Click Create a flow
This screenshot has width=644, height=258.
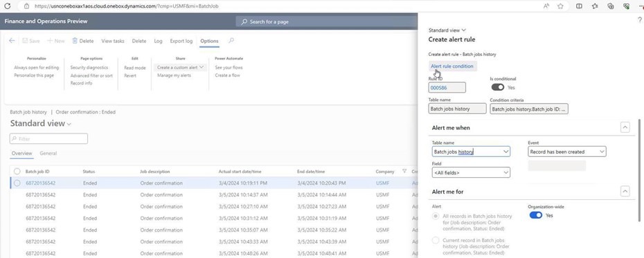coord(228,75)
